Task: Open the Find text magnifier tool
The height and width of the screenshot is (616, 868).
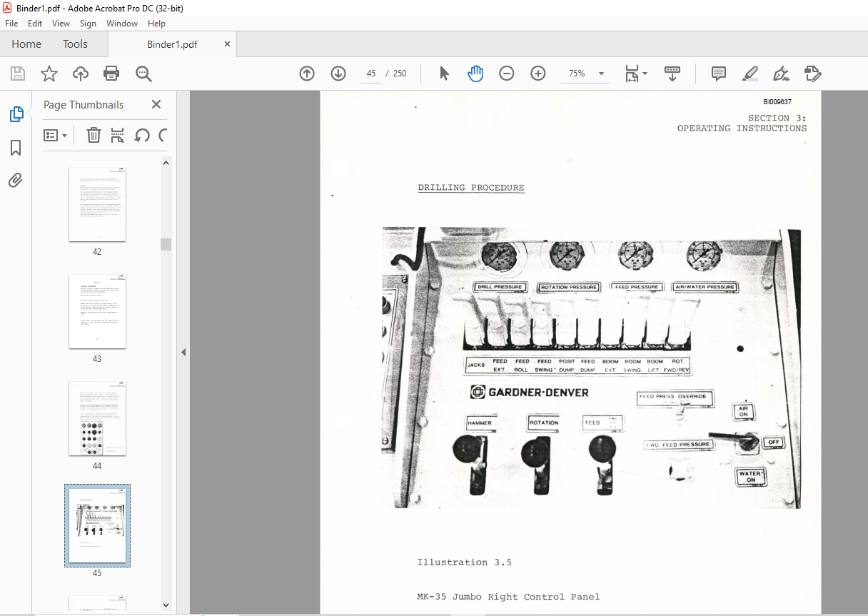Action: [x=143, y=74]
